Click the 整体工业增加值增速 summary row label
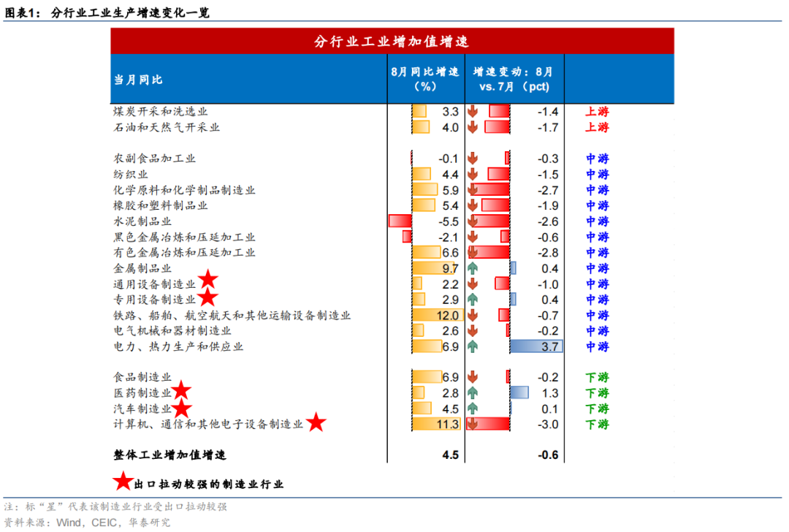The height and width of the screenshot is (532, 789). pos(169,455)
